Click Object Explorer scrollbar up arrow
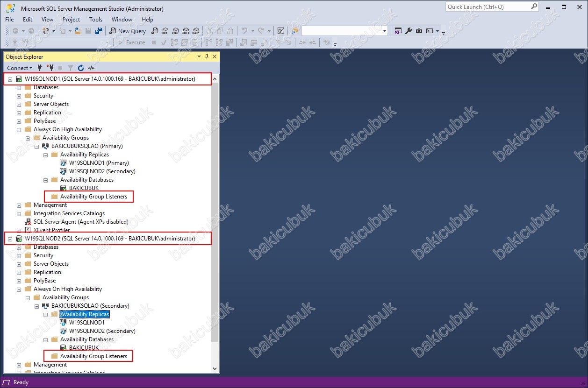This screenshot has width=588, height=388. pos(215,79)
